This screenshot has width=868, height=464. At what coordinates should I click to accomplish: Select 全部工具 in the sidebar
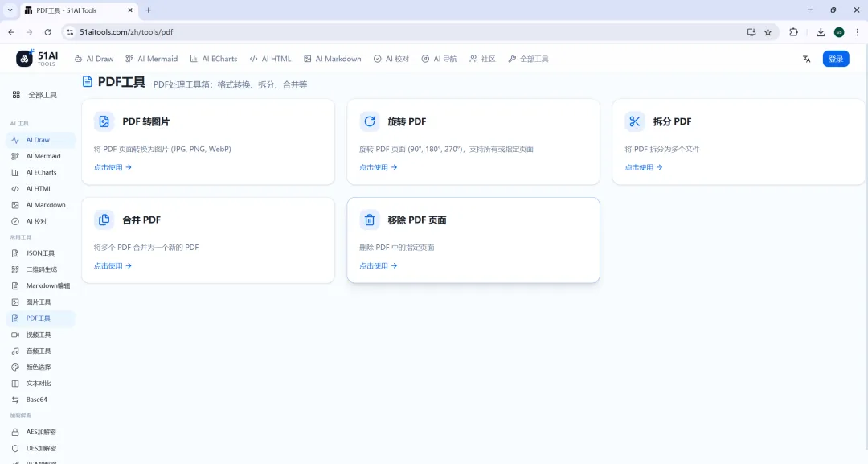[x=35, y=95]
